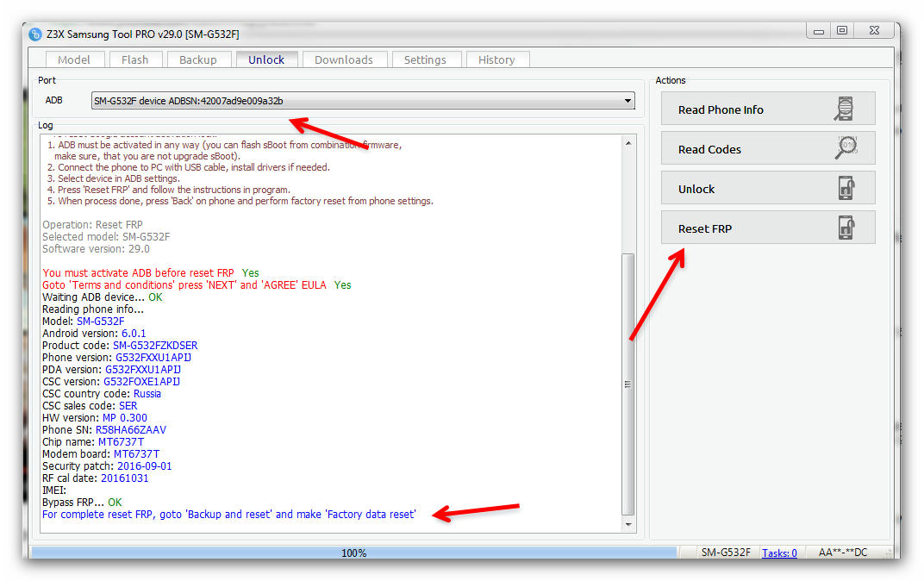
Task: Click 'CSC sales code: SER' log line
Action: click(90, 405)
